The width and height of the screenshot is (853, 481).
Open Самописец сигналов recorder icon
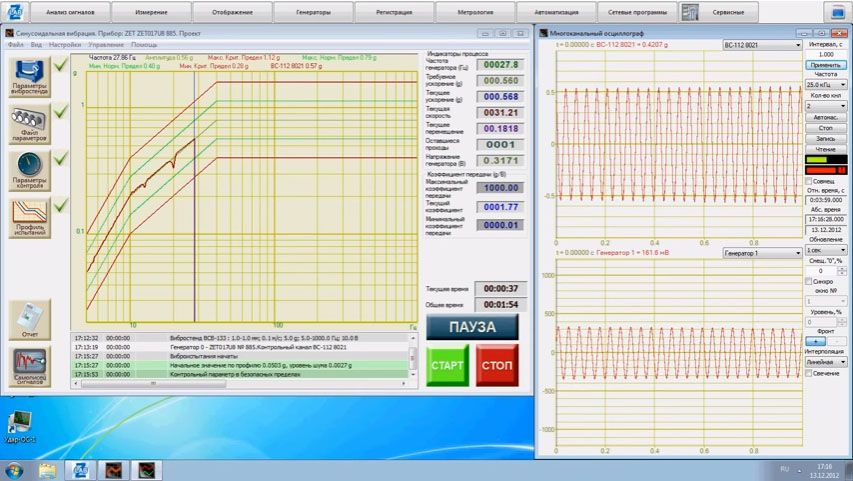pyautogui.click(x=30, y=367)
